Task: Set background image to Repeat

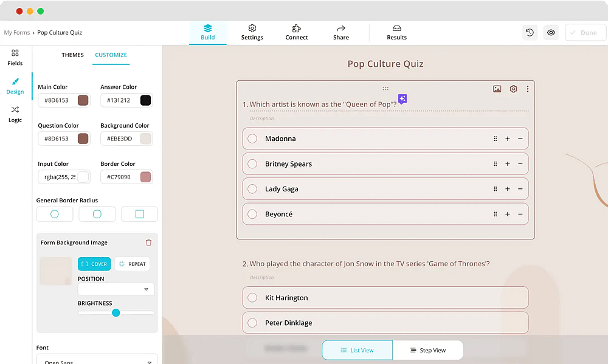Action: [x=132, y=264]
